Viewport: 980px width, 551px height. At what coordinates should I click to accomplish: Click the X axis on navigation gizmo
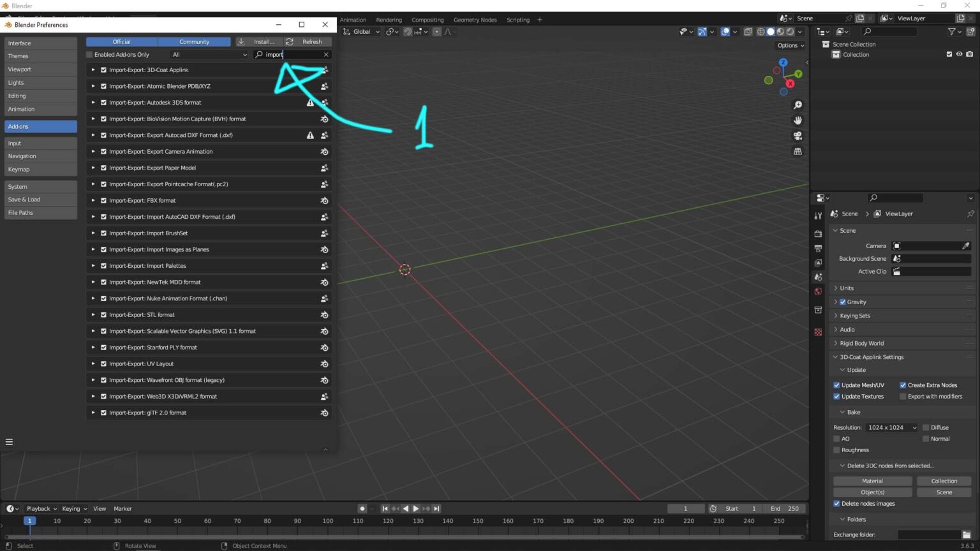[791, 84]
